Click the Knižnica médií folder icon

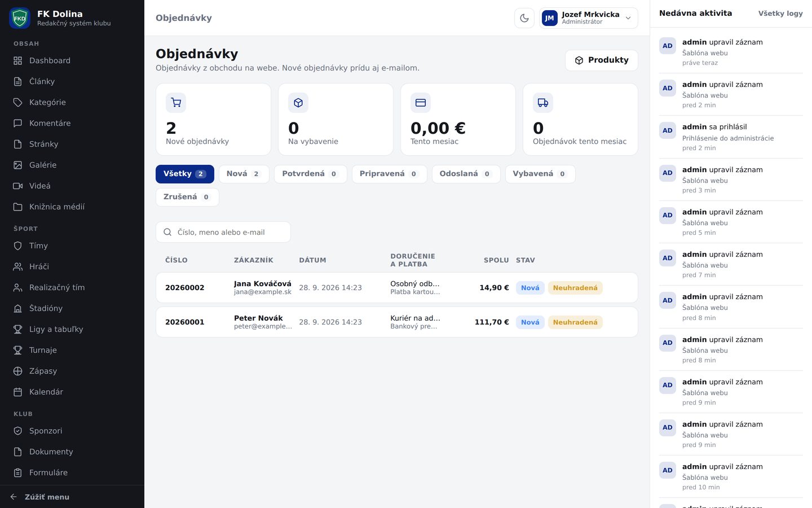(x=17, y=207)
